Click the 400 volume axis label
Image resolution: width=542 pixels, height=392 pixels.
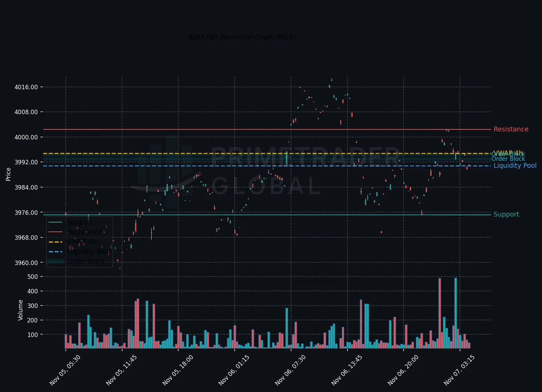33,291
